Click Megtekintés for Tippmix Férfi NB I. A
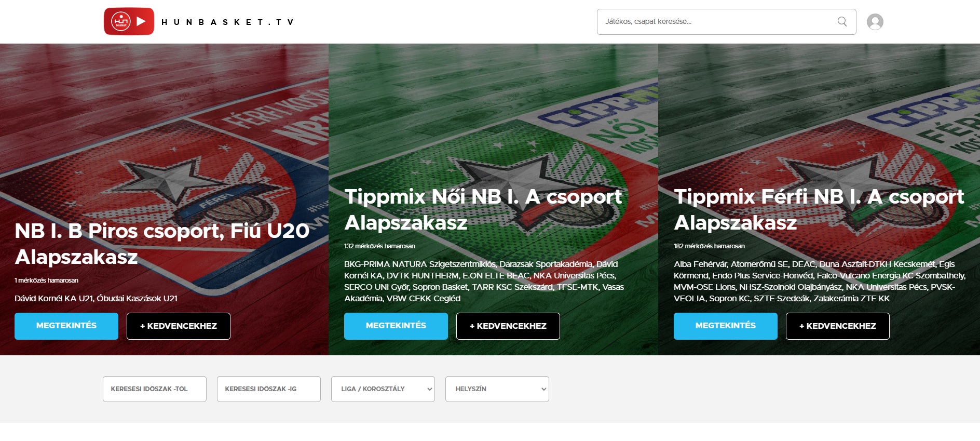 coord(726,326)
